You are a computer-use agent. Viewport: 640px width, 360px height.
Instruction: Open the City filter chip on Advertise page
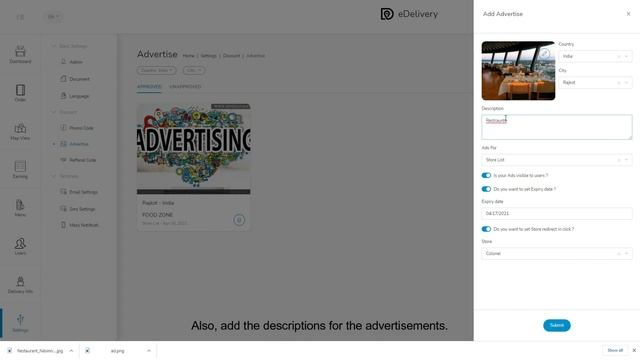(194, 70)
